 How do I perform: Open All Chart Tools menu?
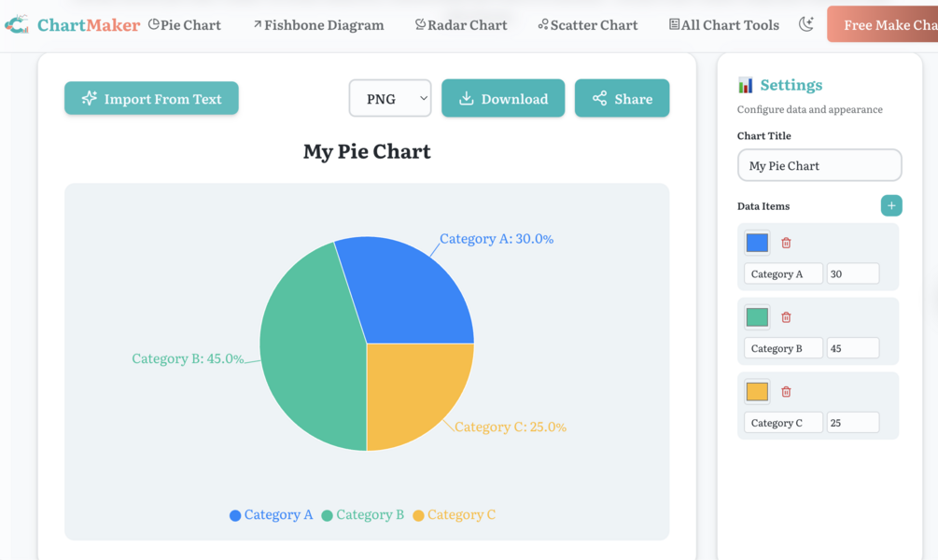724,24
